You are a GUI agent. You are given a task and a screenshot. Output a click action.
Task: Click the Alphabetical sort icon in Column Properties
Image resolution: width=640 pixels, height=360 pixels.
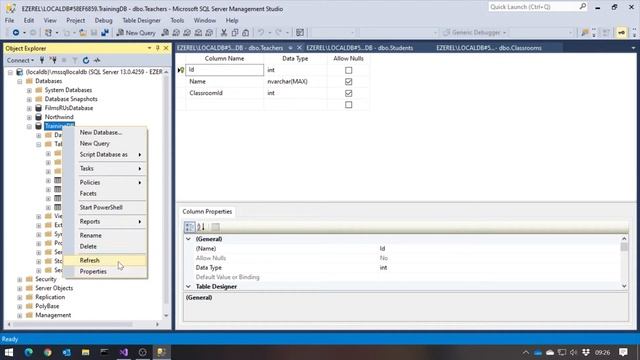pos(201,227)
